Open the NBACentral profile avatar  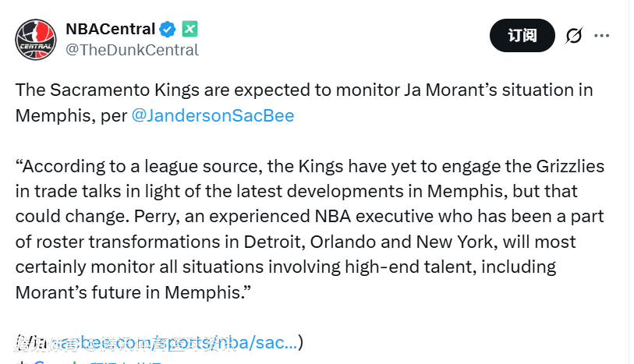coord(35,39)
